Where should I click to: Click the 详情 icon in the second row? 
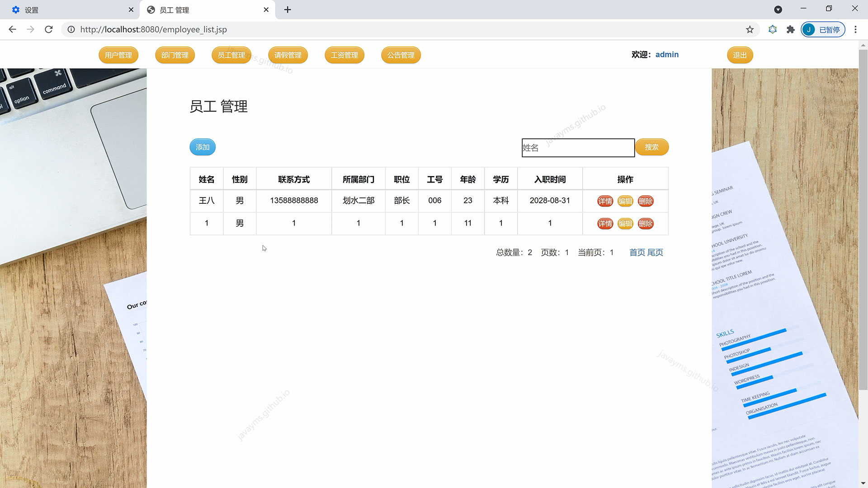[605, 223]
